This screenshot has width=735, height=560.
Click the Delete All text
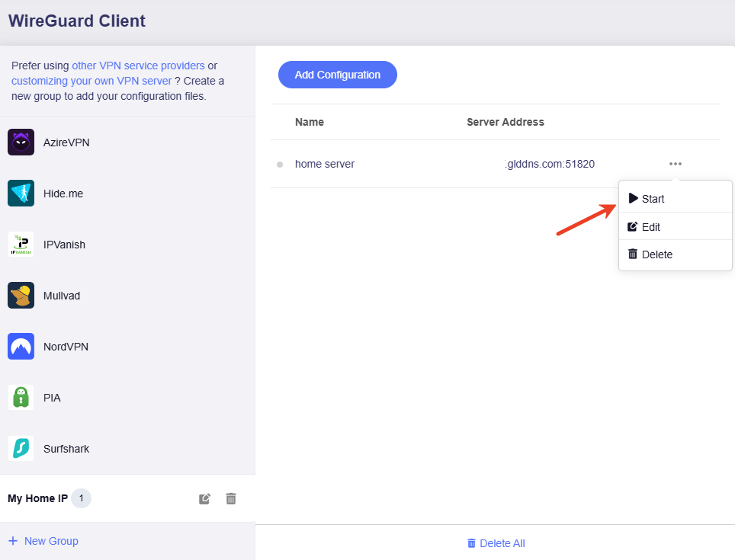[502, 543]
